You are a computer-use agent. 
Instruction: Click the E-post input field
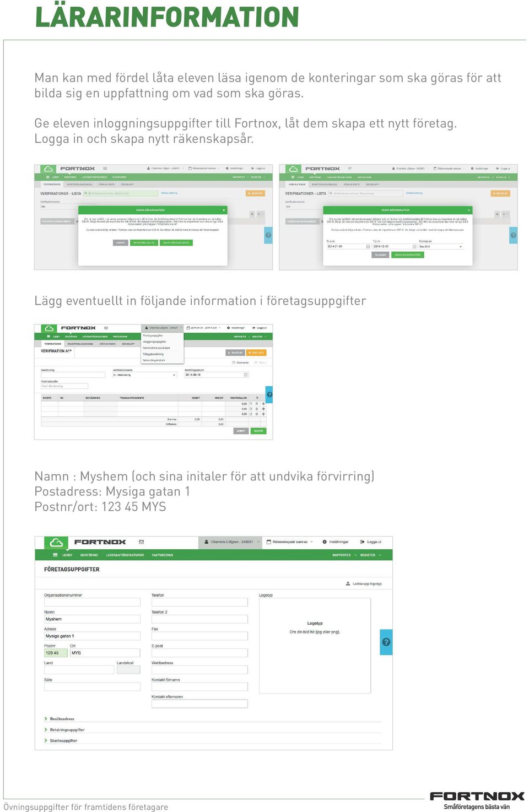(x=199, y=653)
